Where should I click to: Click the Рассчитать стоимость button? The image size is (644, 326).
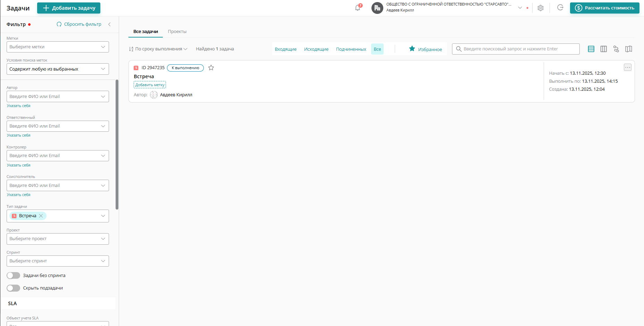click(x=605, y=8)
